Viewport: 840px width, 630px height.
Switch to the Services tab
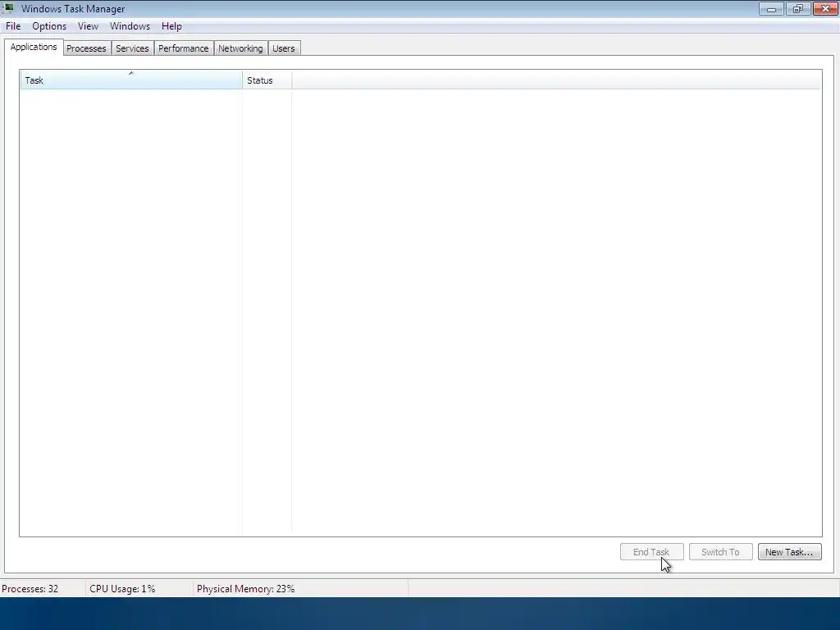pos(132,48)
